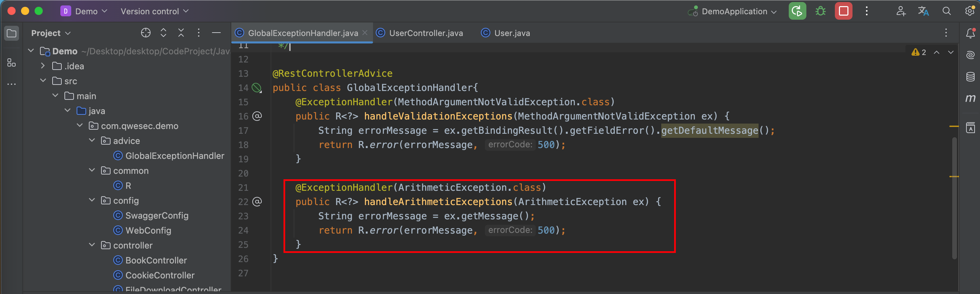The image size is (980, 294).
Task: Go to next highlighted problem arrow
Action: pos(951,52)
